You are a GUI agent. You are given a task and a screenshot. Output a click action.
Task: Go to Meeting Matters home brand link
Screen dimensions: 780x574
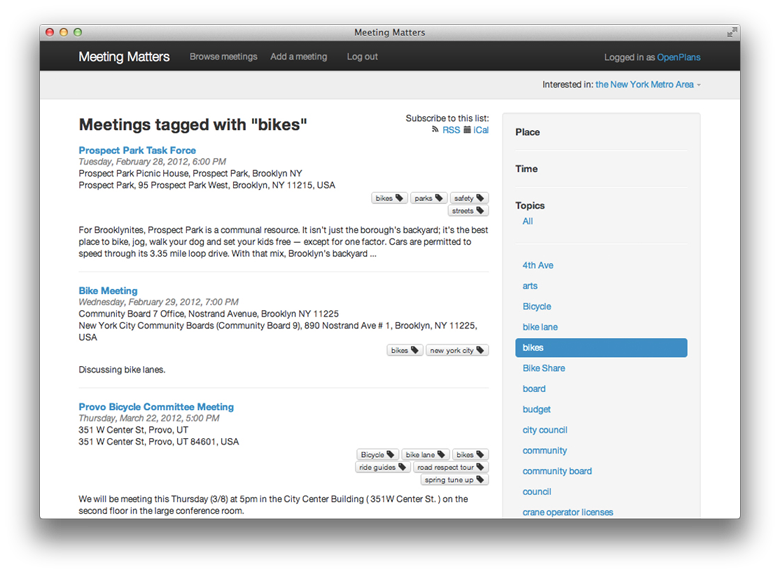pyautogui.click(x=124, y=57)
